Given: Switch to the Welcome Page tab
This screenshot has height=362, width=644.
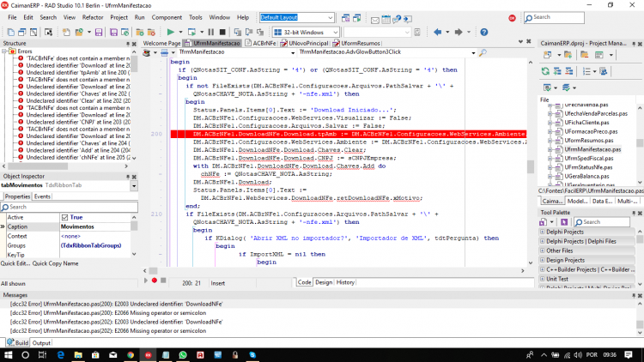Looking at the screenshot, I should point(161,43).
